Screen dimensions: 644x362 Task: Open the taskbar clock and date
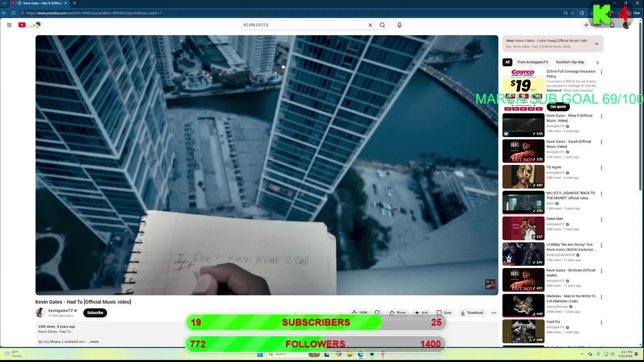(x=627, y=354)
